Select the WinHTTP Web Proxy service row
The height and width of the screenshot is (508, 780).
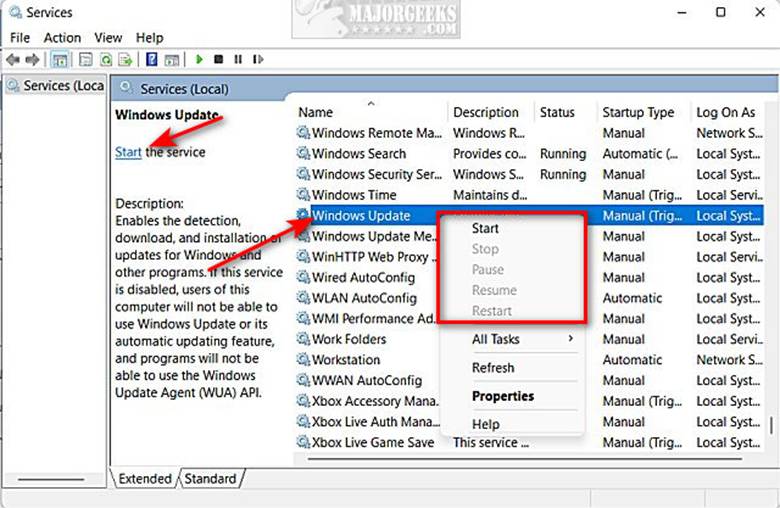(x=530, y=257)
